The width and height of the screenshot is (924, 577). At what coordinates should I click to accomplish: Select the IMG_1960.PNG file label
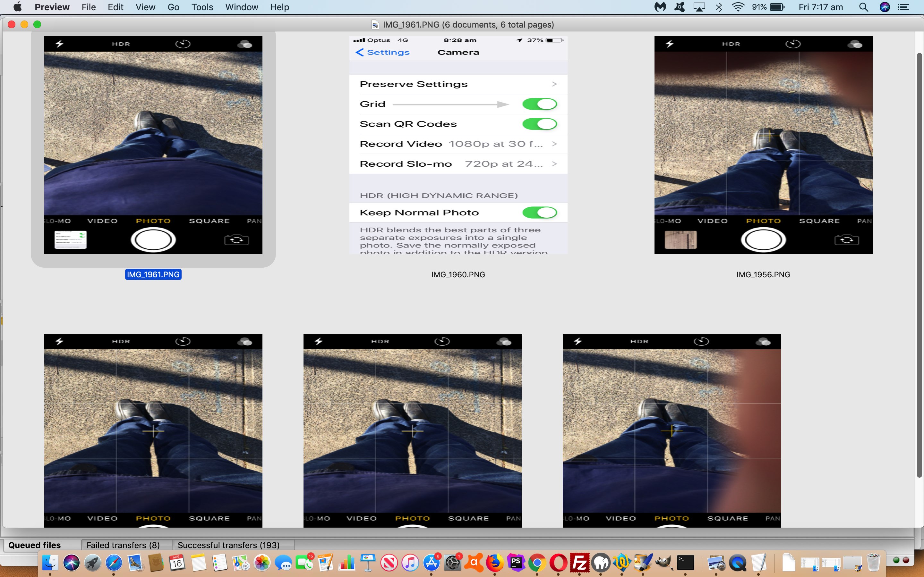click(x=458, y=274)
